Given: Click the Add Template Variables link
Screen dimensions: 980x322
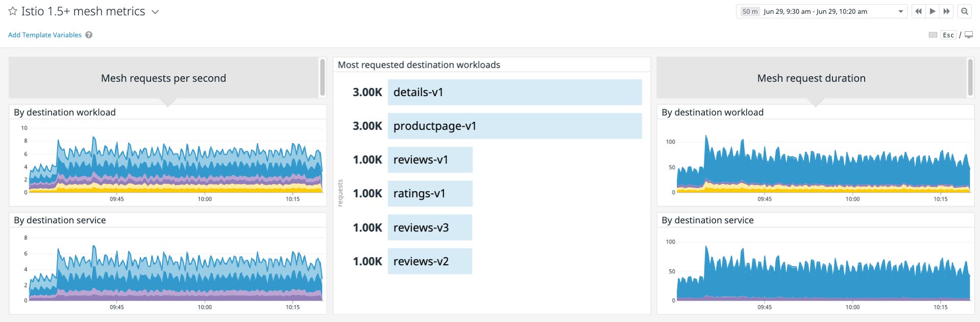Looking at the screenshot, I should pyautogui.click(x=44, y=35).
